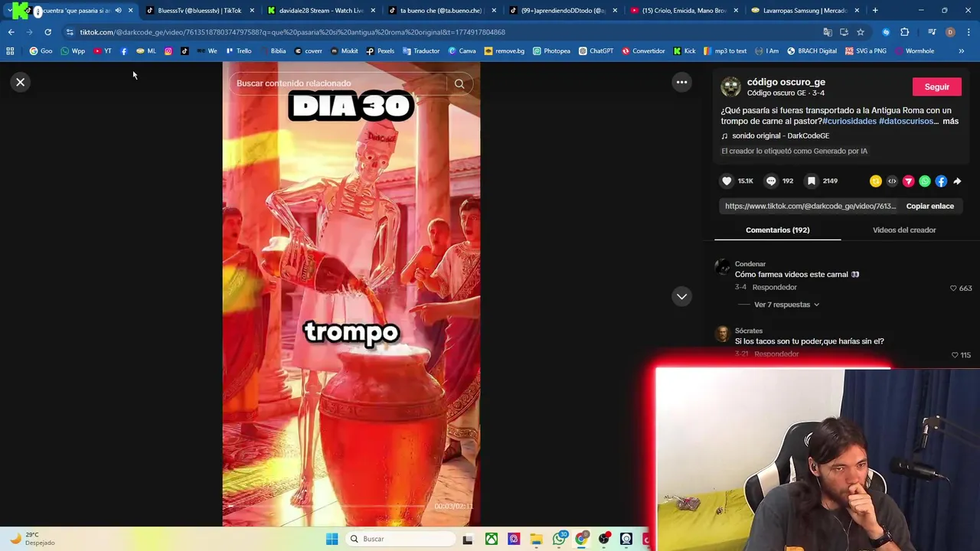Open more share options arrow
The width and height of the screenshot is (980, 551).
(x=957, y=181)
